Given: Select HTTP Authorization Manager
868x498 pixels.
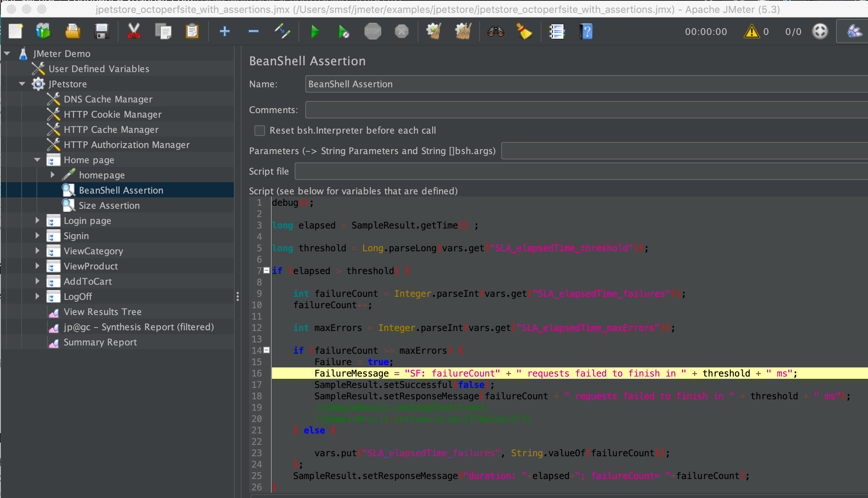Looking at the screenshot, I should pyautogui.click(x=126, y=145).
